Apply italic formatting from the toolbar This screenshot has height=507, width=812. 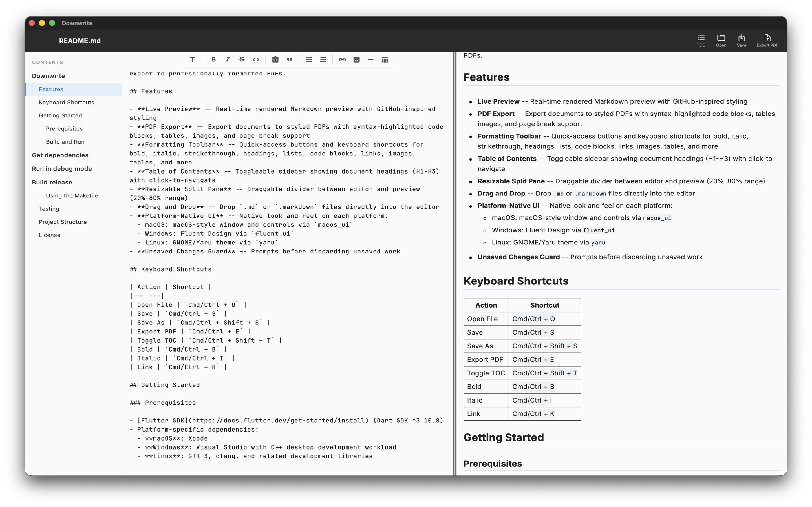coord(228,59)
